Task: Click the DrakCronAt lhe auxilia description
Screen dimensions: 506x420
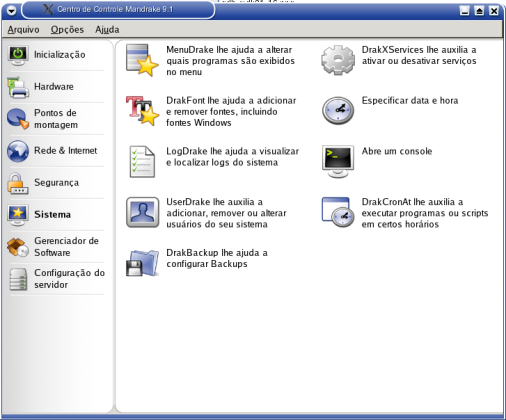Action: coord(425,213)
